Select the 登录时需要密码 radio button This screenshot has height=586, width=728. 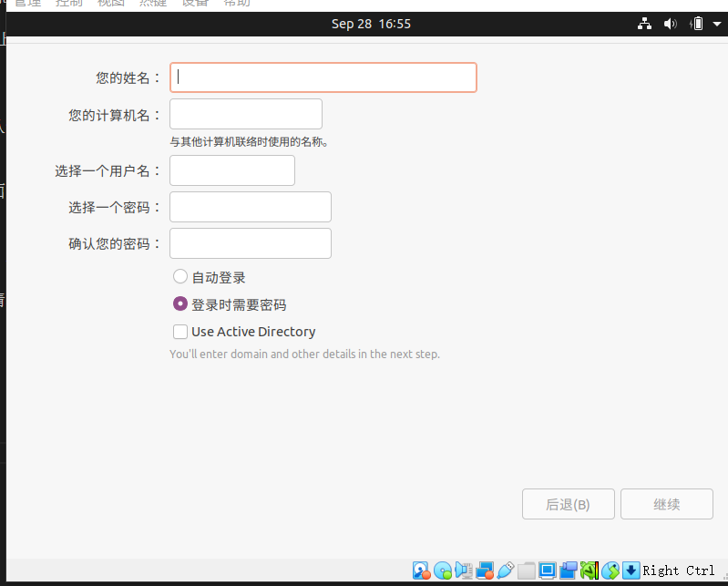pyautogui.click(x=180, y=304)
